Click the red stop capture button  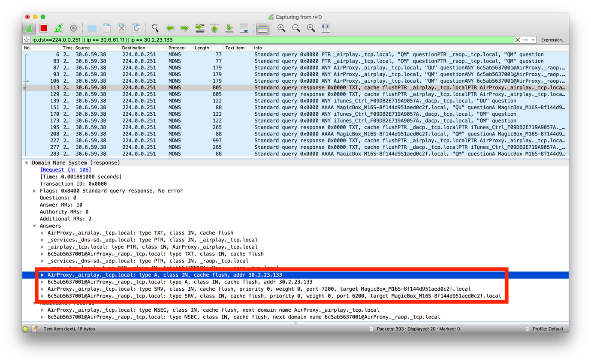44,28
